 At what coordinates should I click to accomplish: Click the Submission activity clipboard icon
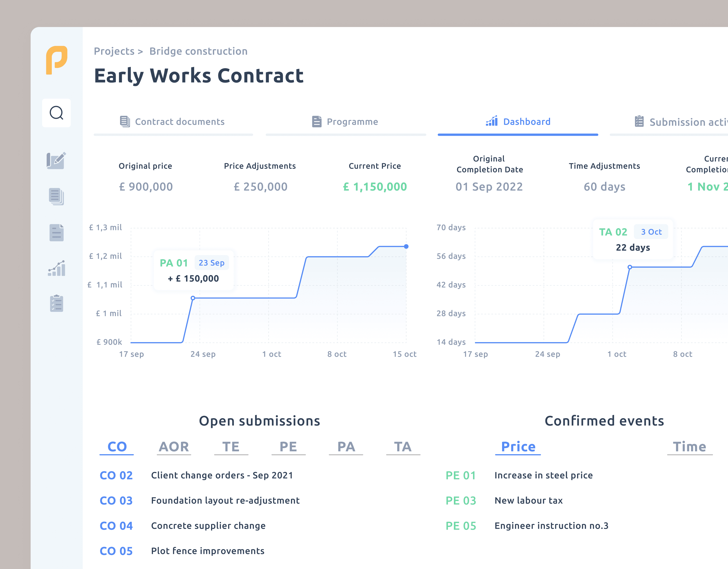point(639,121)
